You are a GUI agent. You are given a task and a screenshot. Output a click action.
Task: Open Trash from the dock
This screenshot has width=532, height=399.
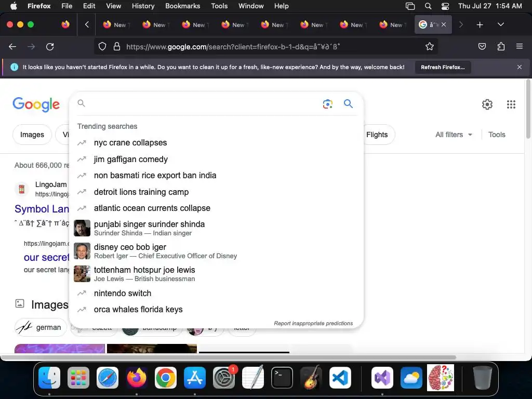(483, 378)
